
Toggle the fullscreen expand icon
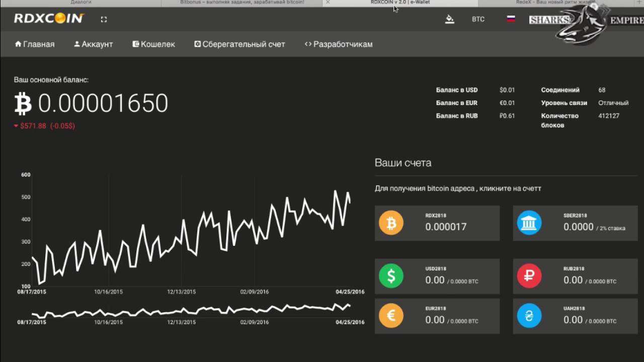pyautogui.click(x=104, y=20)
